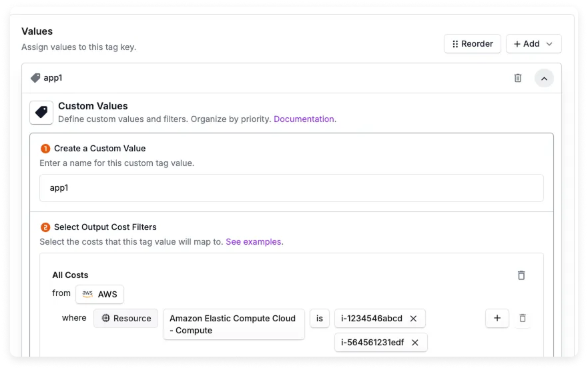
Task: Click the Values heading text
Action: tap(37, 31)
